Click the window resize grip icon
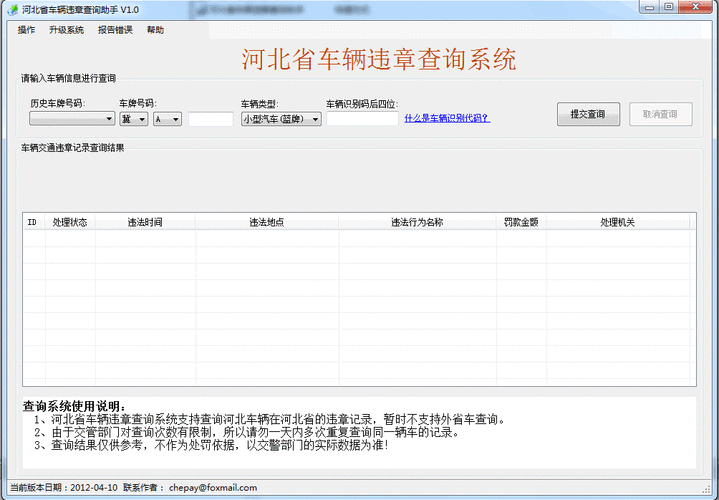 coord(707,489)
